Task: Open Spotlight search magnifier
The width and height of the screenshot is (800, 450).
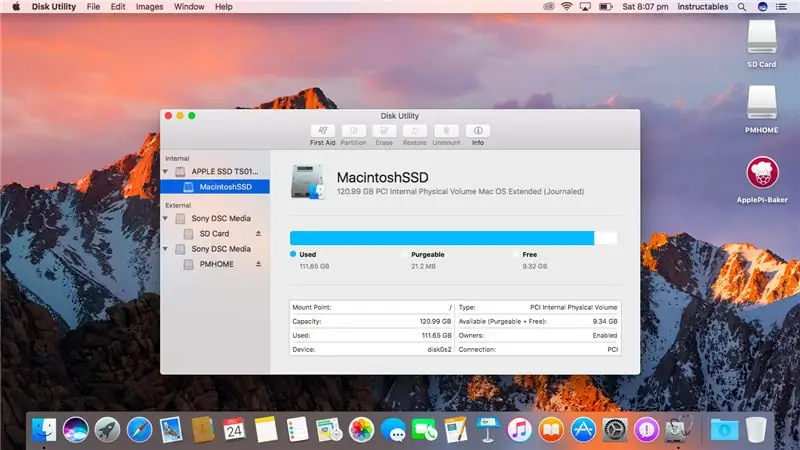Action: point(742,7)
